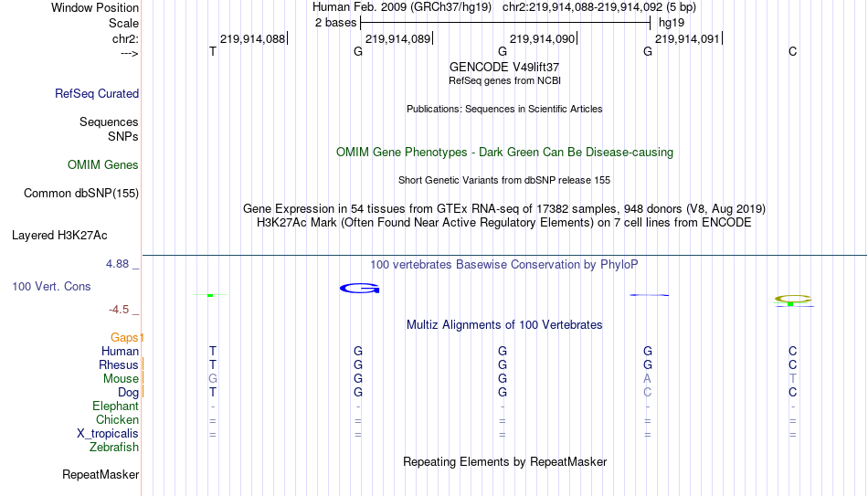Click the chr2: base position label
The width and height of the screenshot is (868, 496).
(126, 38)
